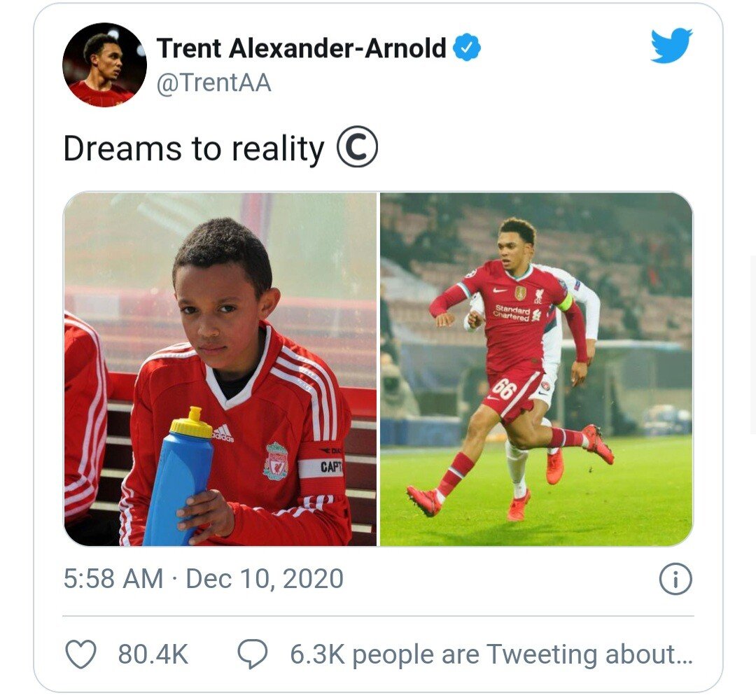Image resolution: width=756 pixels, height=700 pixels.
Task: Click the Twitter bird logo
Action: (x=671, y=45)
